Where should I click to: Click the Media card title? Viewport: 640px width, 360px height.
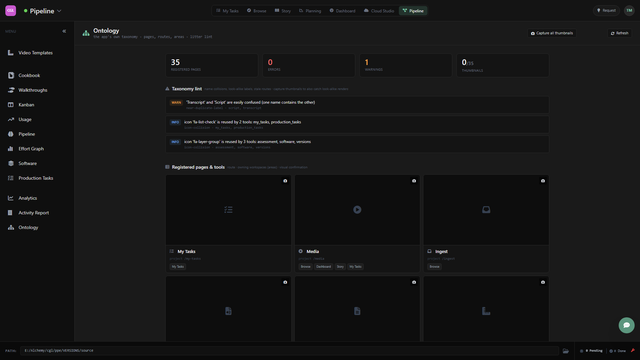[313, 251]
